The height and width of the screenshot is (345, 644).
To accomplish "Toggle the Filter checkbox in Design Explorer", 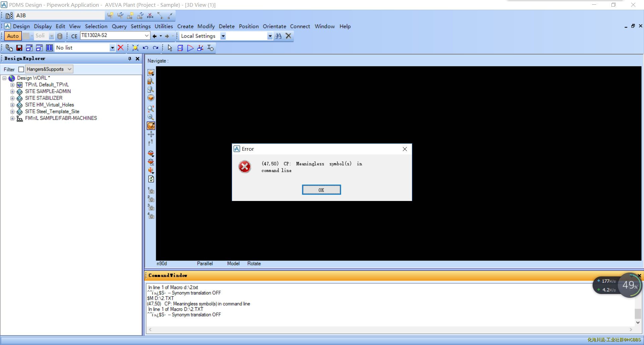I will pos(21,69).
